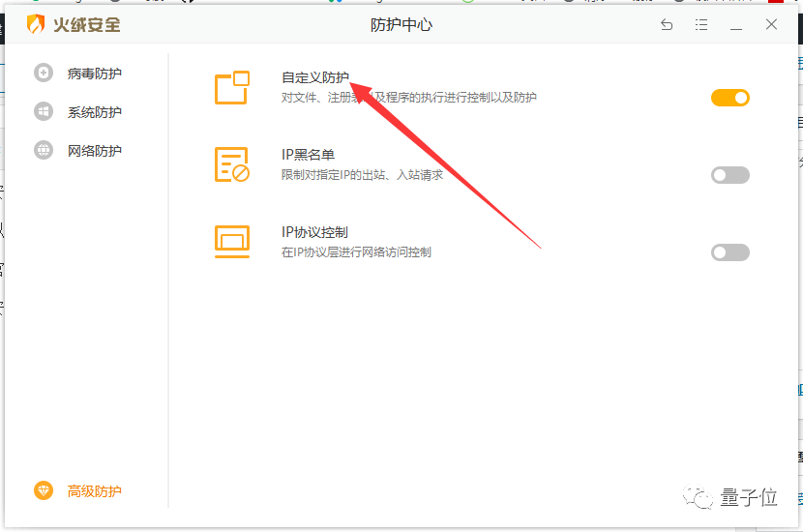
Task: Minimize the 防护中心 window
Action: (x=736, y=28)
